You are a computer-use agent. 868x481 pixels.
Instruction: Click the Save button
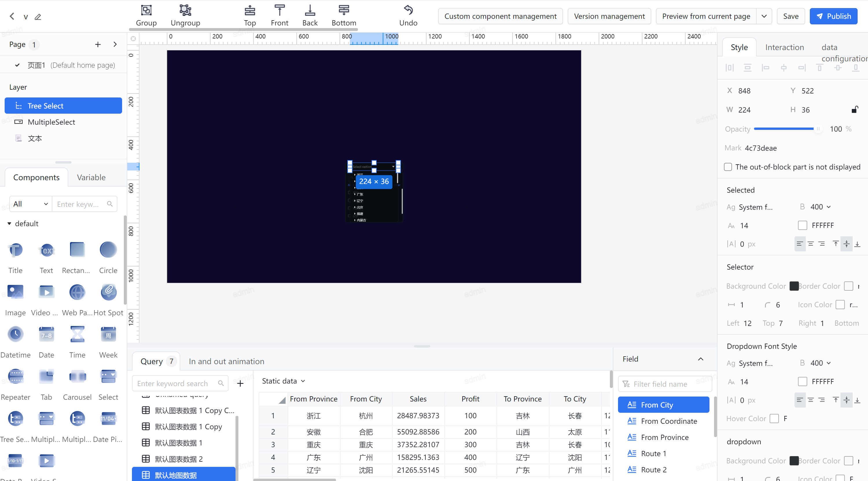(x=790, y=16)
